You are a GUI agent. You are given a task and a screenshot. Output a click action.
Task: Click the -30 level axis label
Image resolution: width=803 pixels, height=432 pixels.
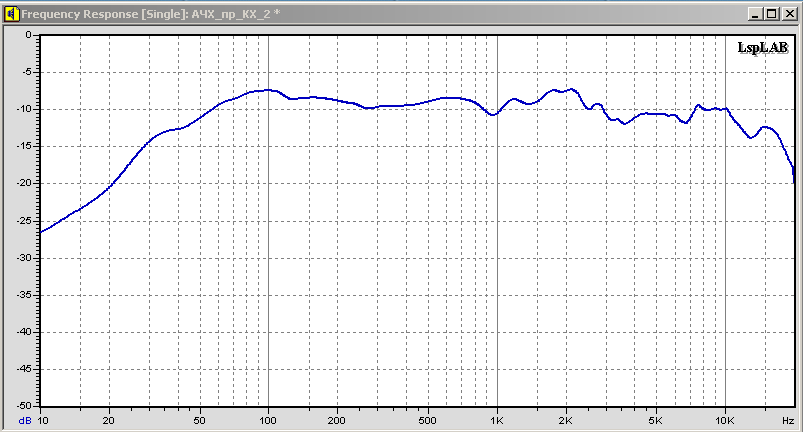(24, 257)
